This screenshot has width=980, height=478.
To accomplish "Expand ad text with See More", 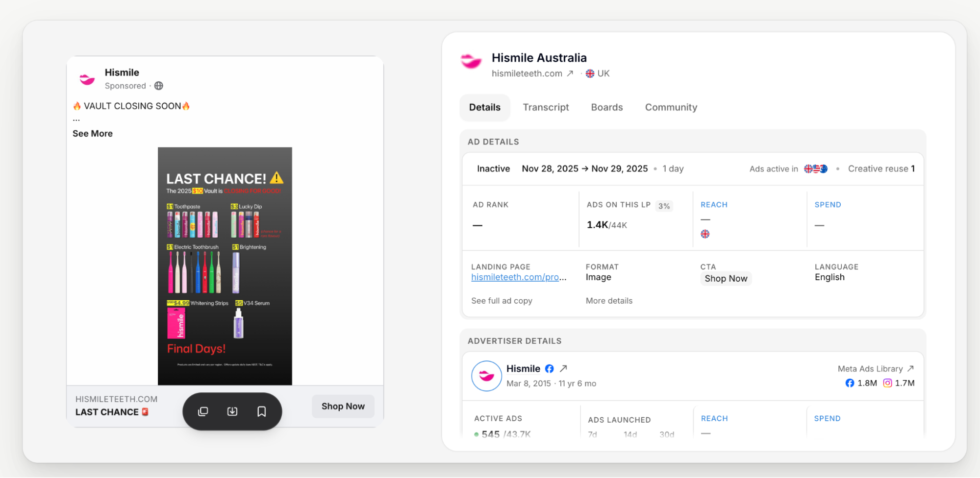I will pos(93,134).
